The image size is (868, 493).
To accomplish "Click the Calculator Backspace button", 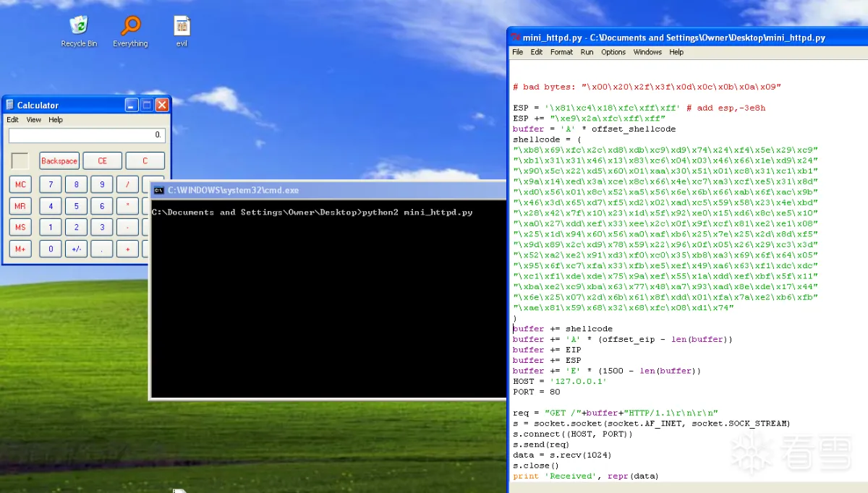I will pyautogui.click(x=59, y=160).
